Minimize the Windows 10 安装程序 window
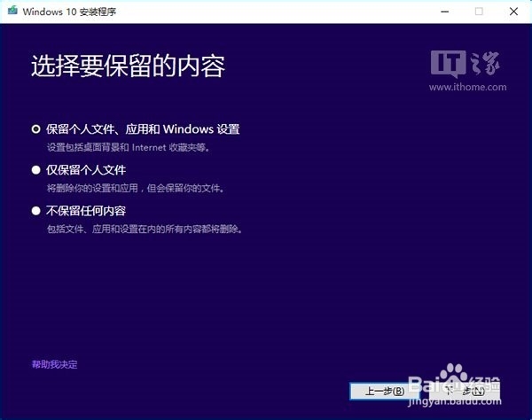The height and width of the screenshot is (420, 532). pyautogui.click(x=445, y=12)
